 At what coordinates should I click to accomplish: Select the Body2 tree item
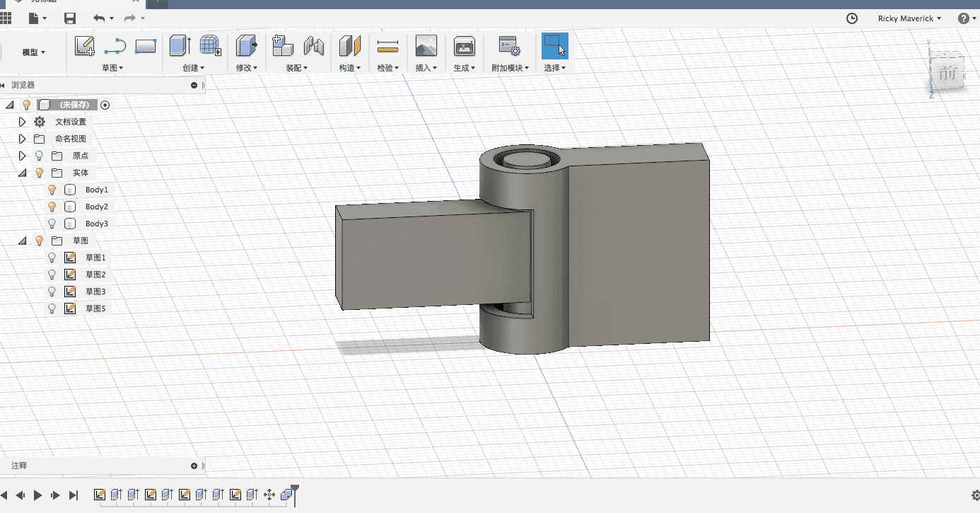[97, 207]
